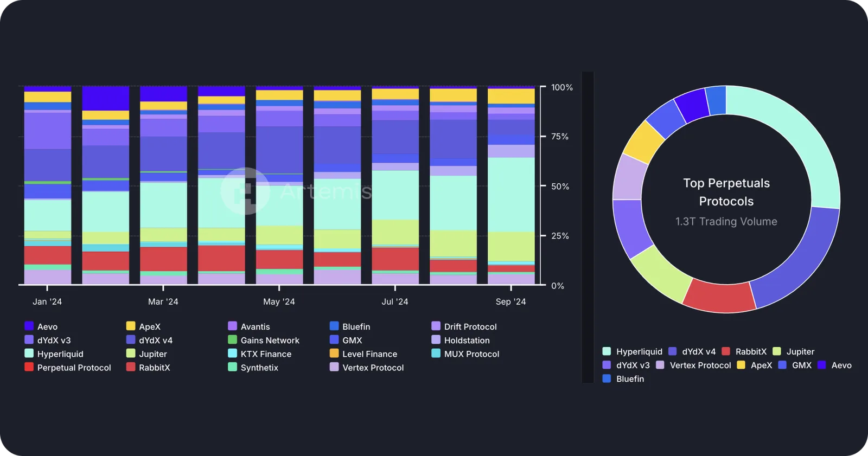Click the Mar '24 x-axis label
The image size is (868, 456).
pos(163,301)
